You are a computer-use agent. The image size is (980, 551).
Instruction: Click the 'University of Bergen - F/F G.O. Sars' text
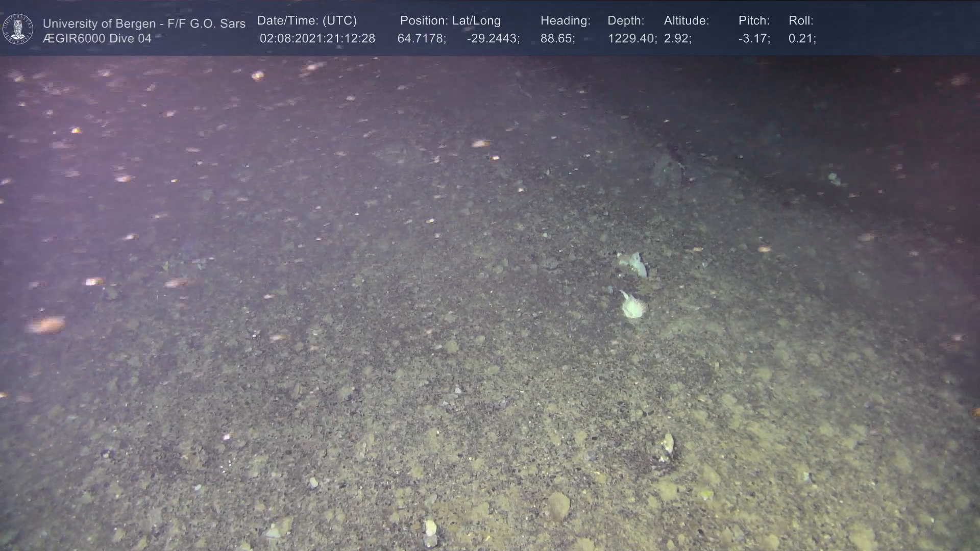pyautogui.click(x=144, y=23)
